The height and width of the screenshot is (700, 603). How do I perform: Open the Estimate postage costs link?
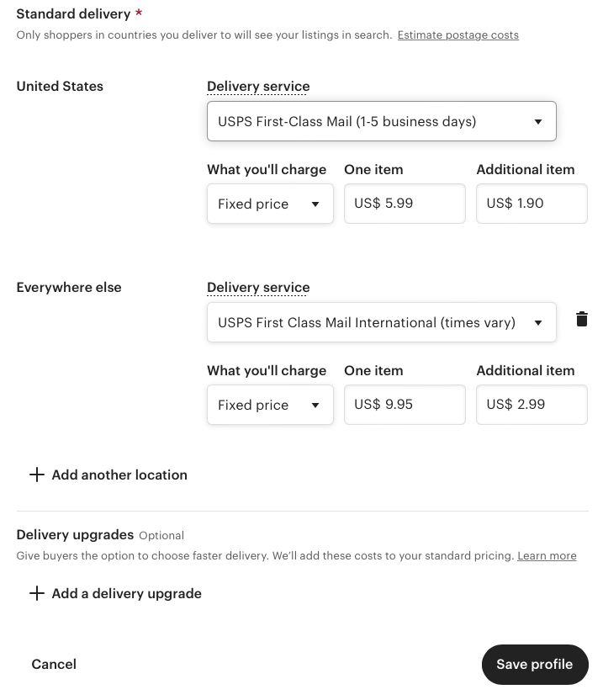click(x=458, y=34)
